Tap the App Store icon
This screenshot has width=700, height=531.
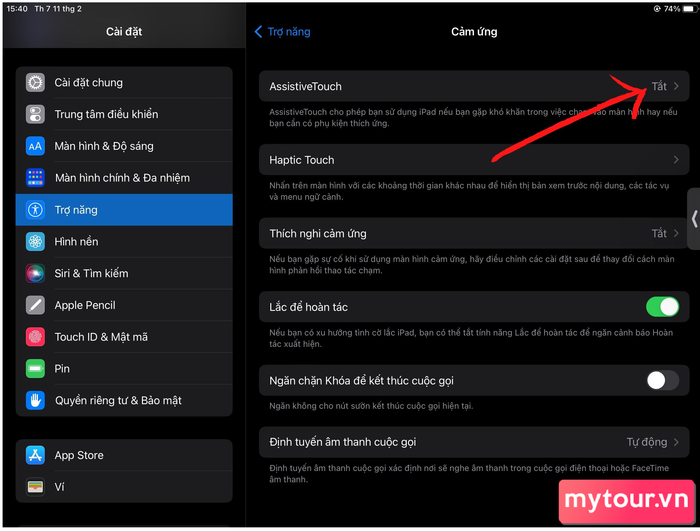click(x=35, y=455)
